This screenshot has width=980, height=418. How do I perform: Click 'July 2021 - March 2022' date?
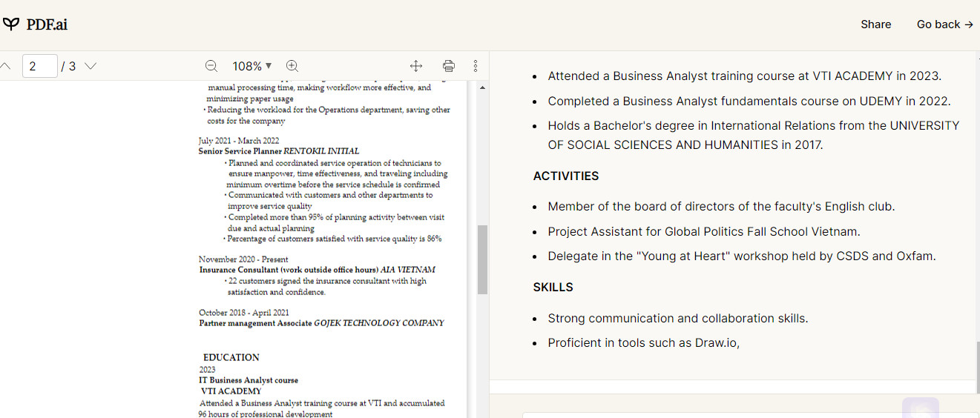(239, 141)
